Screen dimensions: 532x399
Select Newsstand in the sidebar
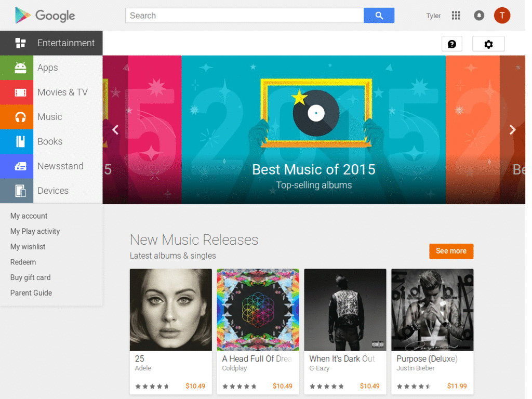pos(60,166)
